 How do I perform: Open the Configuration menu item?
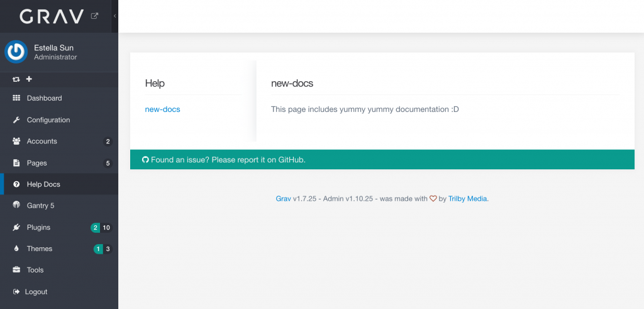point(59,120)
